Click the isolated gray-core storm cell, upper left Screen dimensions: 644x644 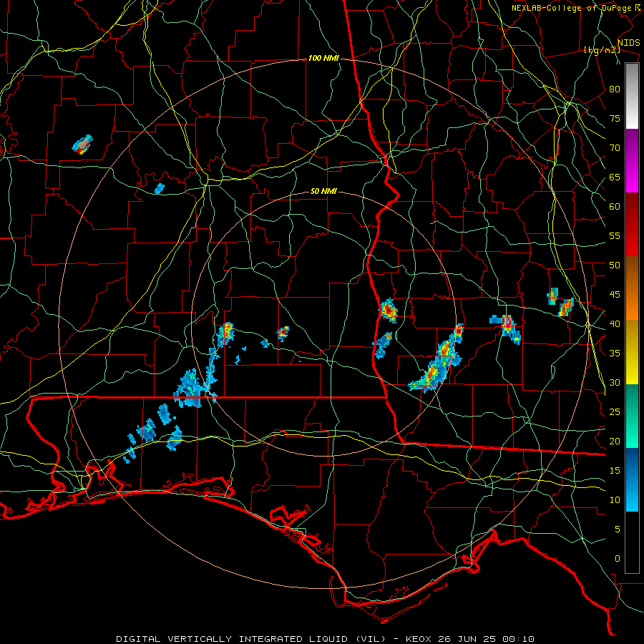coord(82,144)
